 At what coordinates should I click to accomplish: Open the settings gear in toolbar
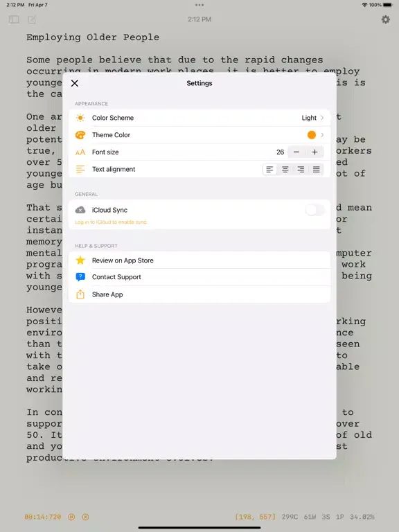386,19
